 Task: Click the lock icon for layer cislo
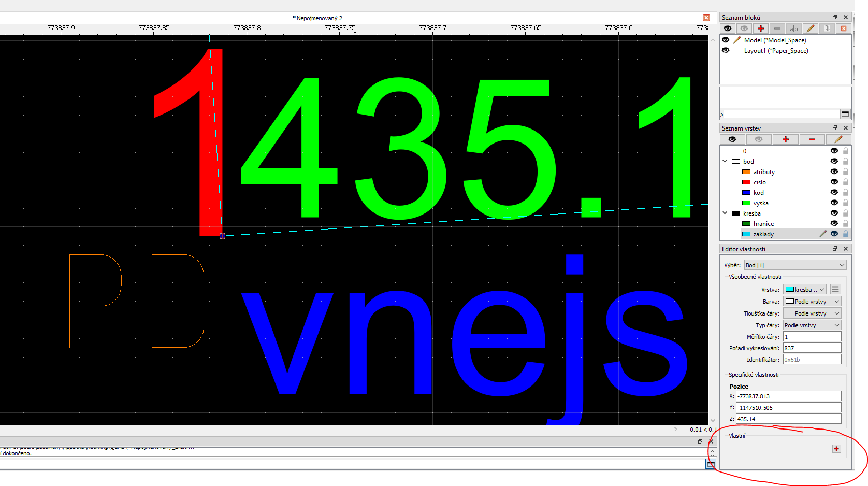click(846, 182)
